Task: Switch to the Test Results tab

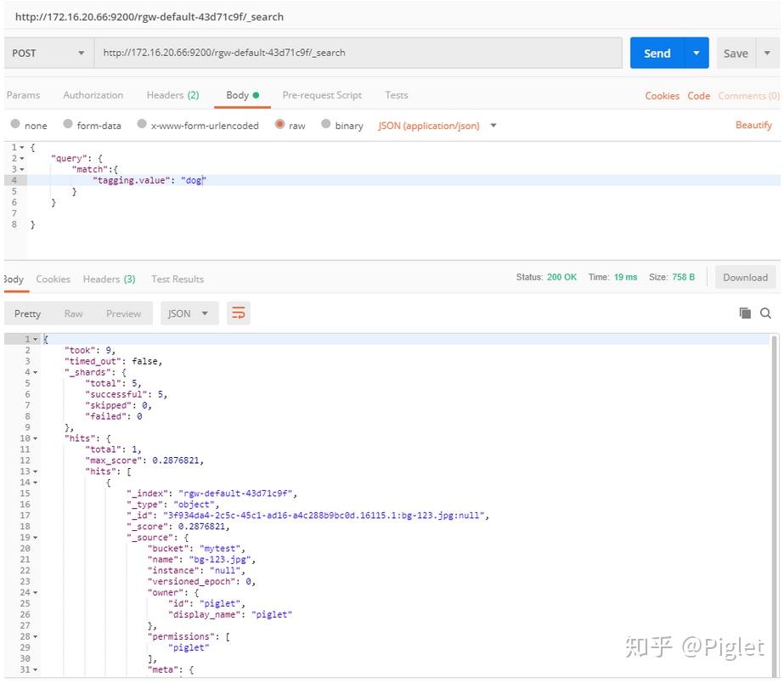Action: [x=178, y=279]
